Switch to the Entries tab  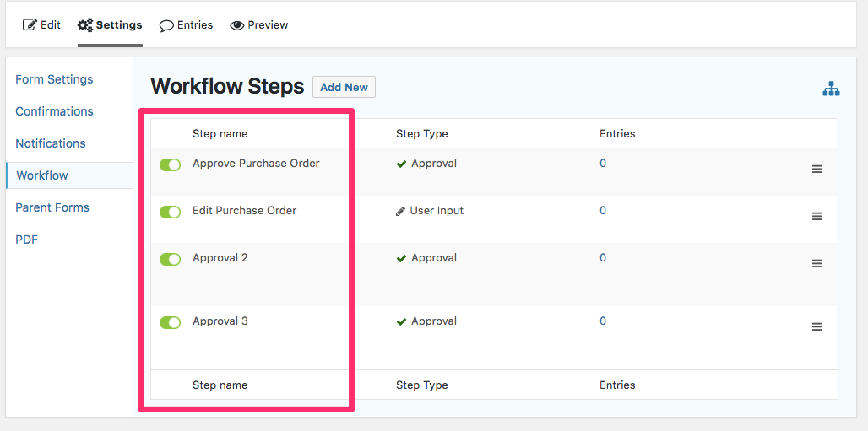point(186,25)
